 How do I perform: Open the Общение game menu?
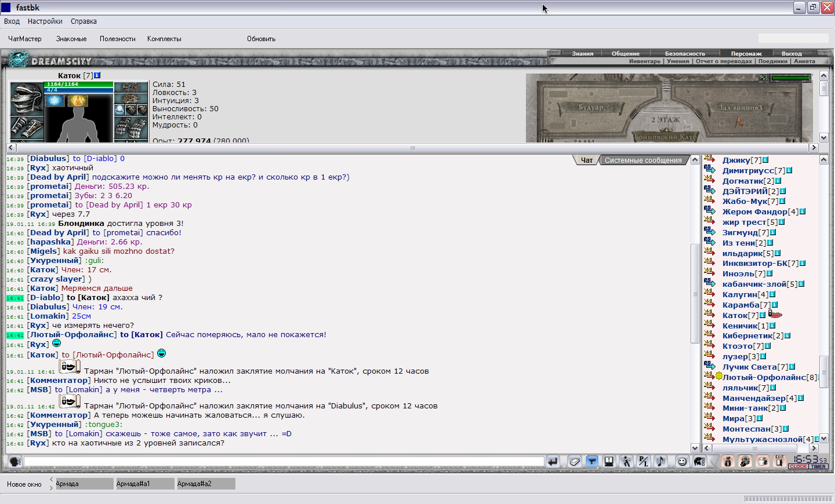[626, 53]
